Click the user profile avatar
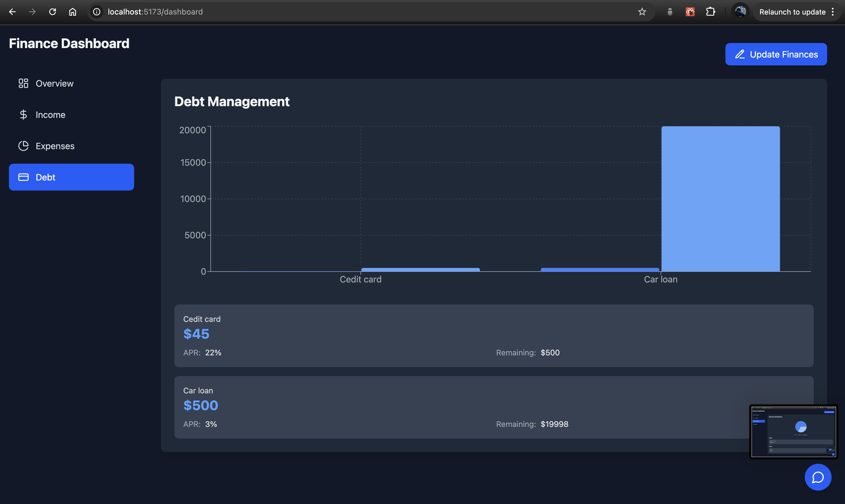 [740, 12]
